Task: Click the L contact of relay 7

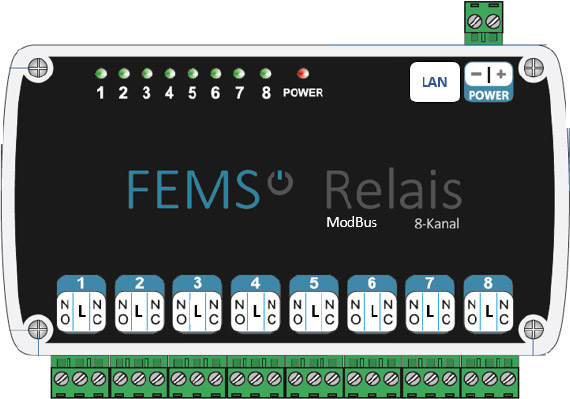Action: (430, 311)
